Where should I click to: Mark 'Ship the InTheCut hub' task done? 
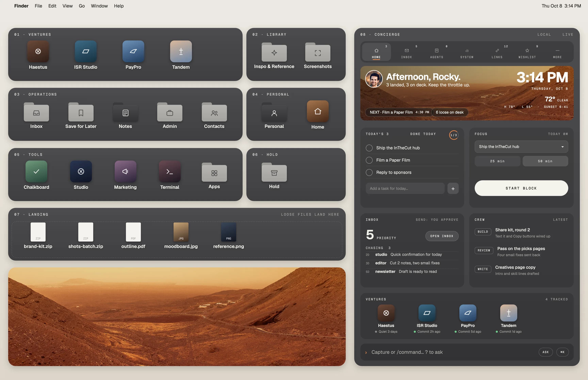tap(369, 148)
